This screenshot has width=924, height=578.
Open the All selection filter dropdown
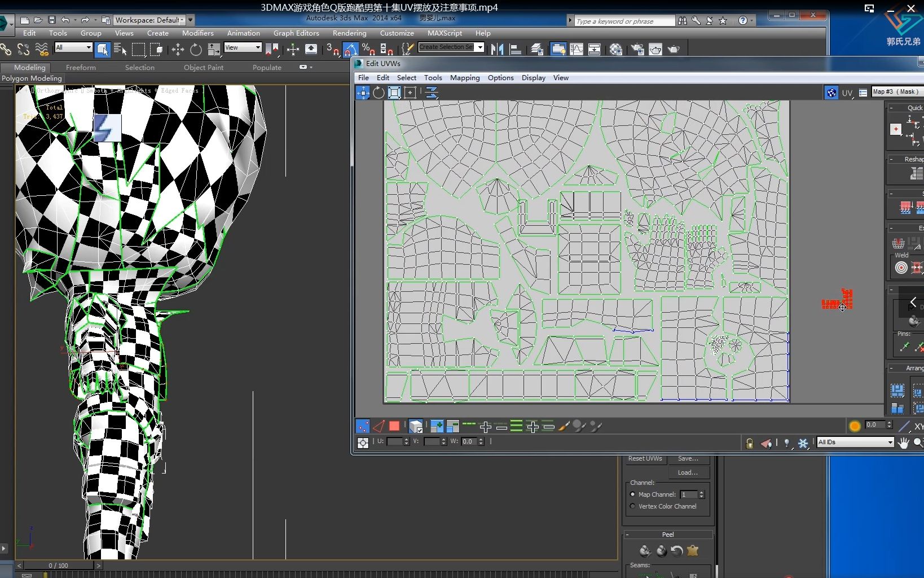(73, 47)
